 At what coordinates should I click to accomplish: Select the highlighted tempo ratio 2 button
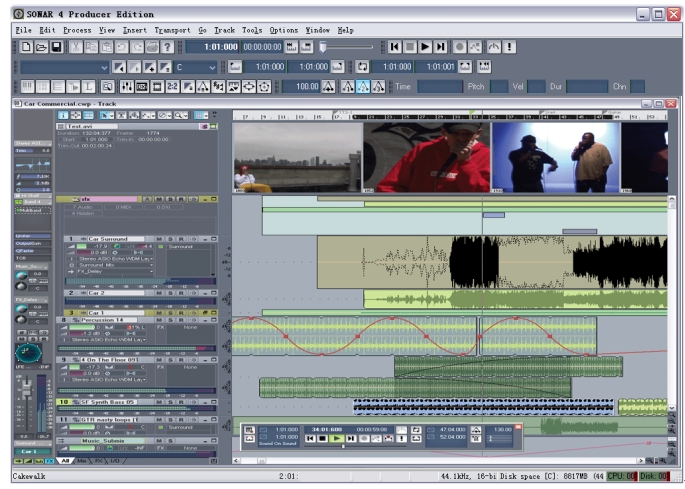coord(363,87)
